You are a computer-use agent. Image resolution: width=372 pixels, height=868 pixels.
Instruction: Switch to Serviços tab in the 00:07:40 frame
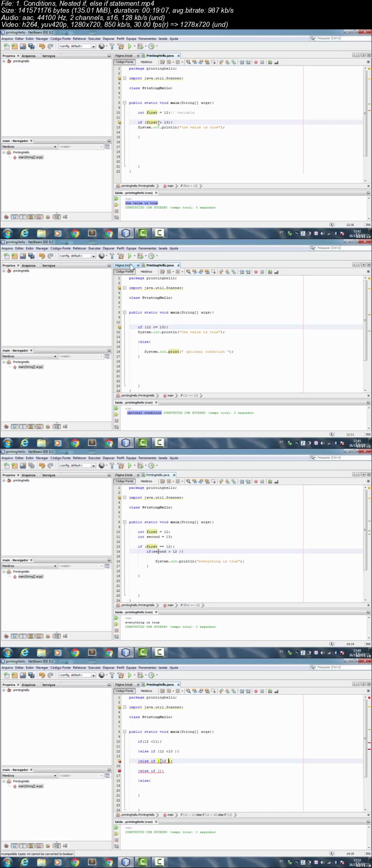pyautogui.click(x=49, y=266)
